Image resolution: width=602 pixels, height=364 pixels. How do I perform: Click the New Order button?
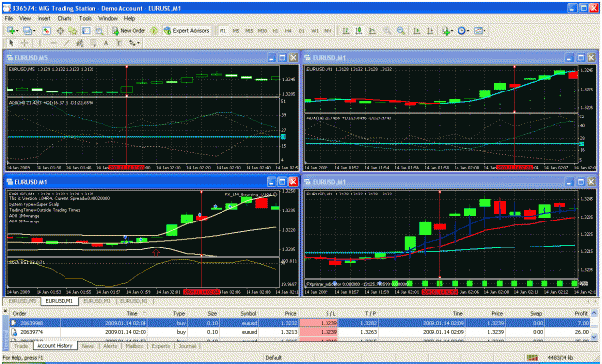click(129, 31)
